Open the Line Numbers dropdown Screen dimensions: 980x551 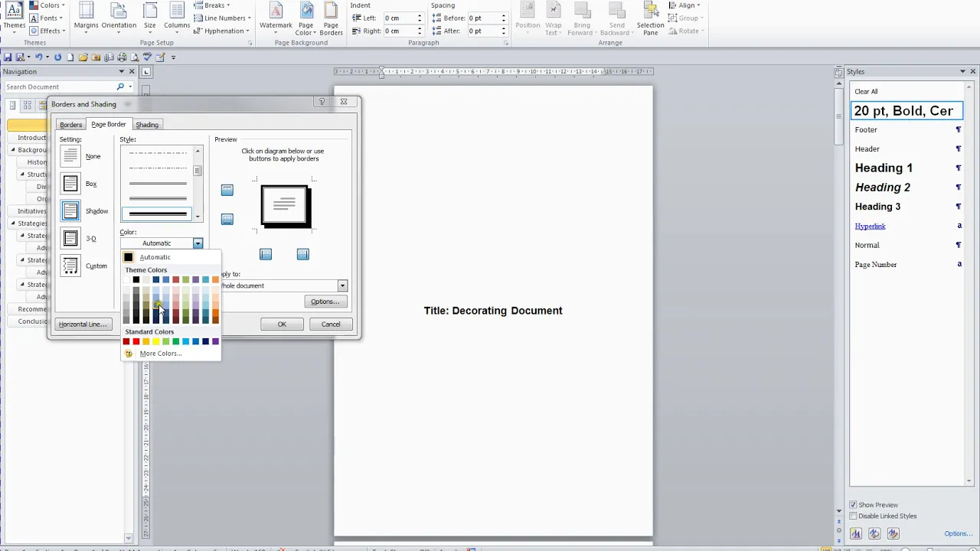(x=223, y=18)
